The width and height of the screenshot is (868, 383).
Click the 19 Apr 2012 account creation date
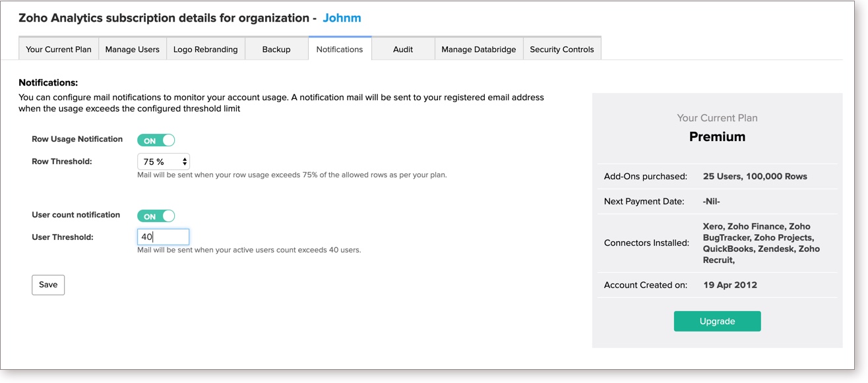pos(729,285)
